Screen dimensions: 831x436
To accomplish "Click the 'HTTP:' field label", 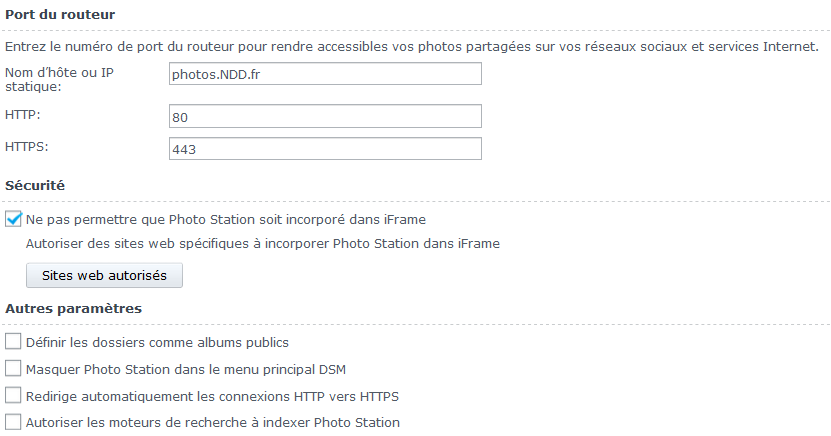I will pos(23,115).
